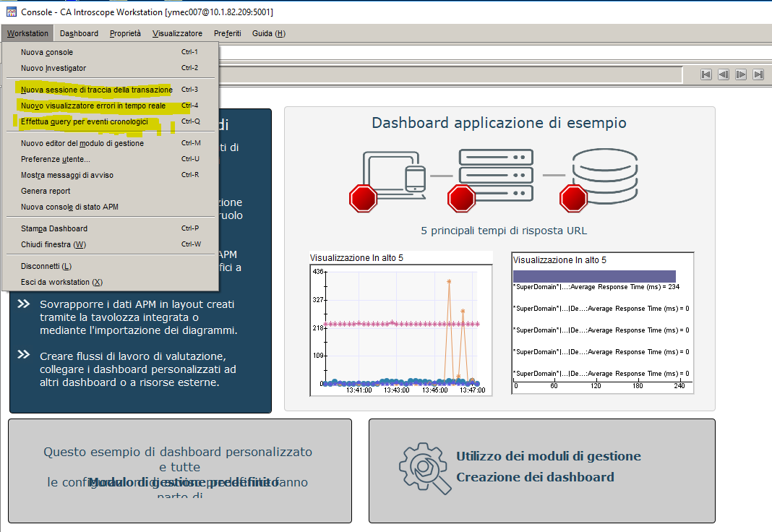
Task: Click the step-back playback button
Action: coord(724,74)
